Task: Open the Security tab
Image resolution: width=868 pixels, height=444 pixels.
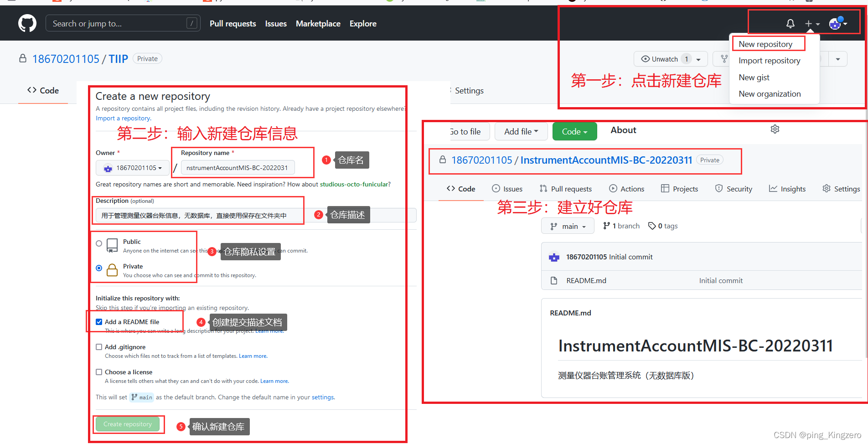Action: 733,189
